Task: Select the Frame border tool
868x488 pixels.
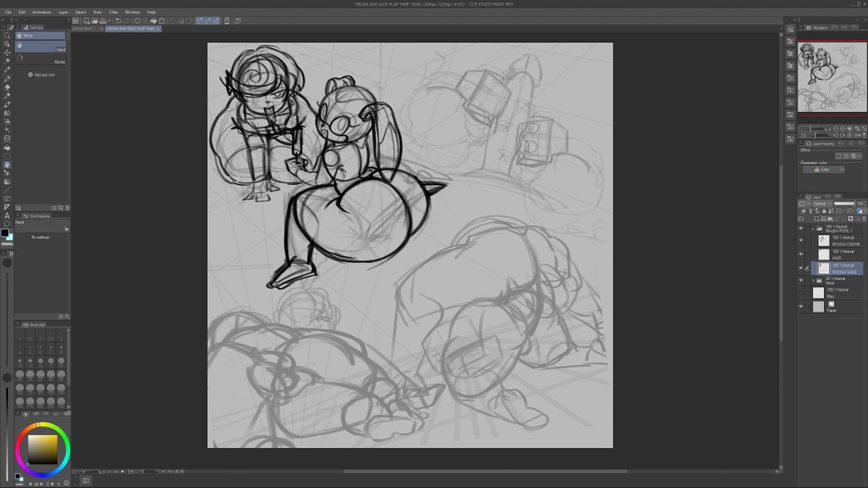Action: [x=7, y=199]
